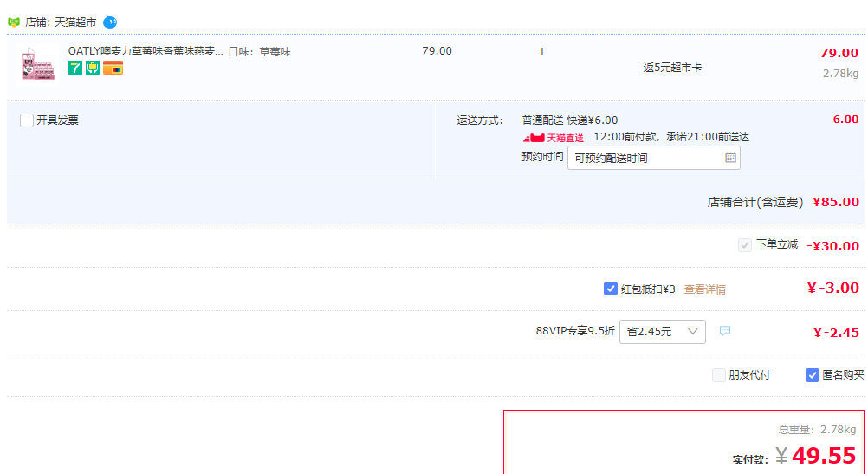Click the orange credit card badge
The width and height of the screenshot is (868, 474).
click(113, 68)
